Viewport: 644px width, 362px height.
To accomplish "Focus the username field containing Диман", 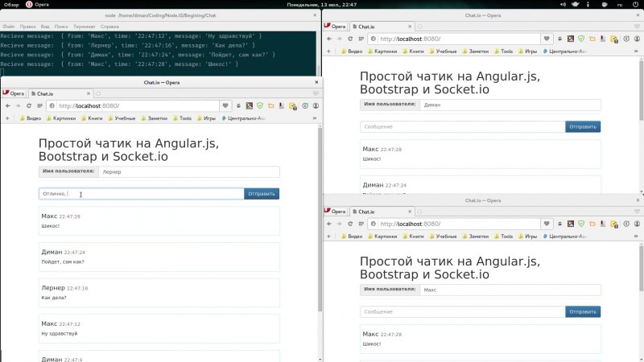I will [510, 105].
